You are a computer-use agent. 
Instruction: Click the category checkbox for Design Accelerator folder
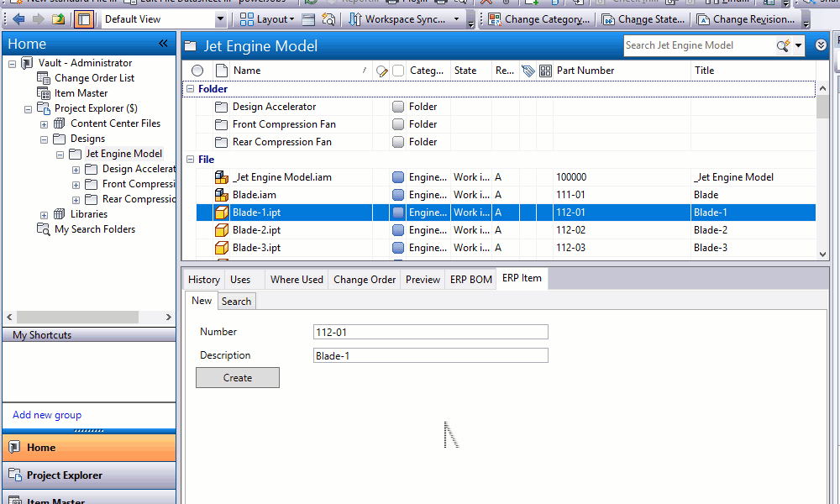398,107
